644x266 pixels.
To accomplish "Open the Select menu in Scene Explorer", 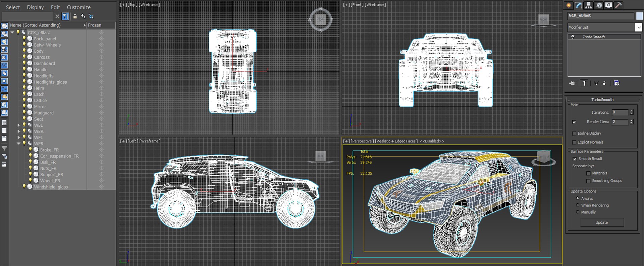I will tap(13, 7).
